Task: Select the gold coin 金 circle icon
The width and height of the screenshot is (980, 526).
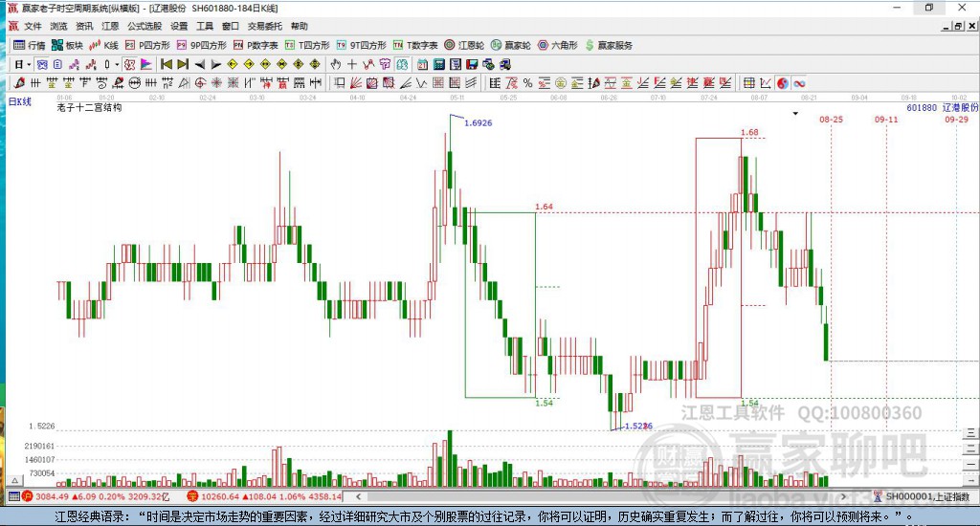Action: (561, 82)
